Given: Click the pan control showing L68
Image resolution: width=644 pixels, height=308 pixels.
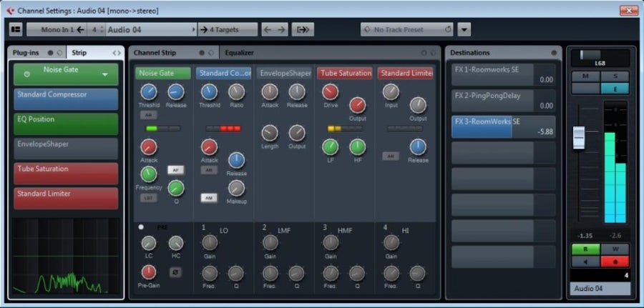Looking at the screenshot, I should point(600,58).
